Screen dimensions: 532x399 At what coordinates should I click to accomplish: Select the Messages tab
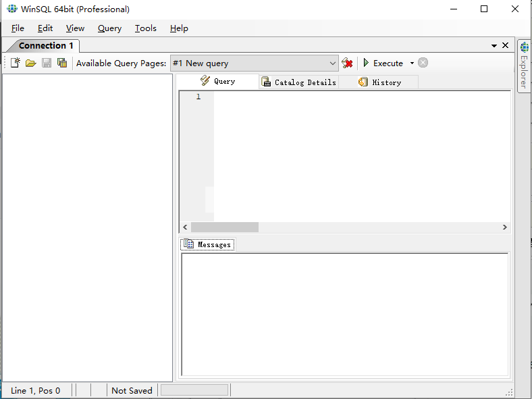point(208,244)
